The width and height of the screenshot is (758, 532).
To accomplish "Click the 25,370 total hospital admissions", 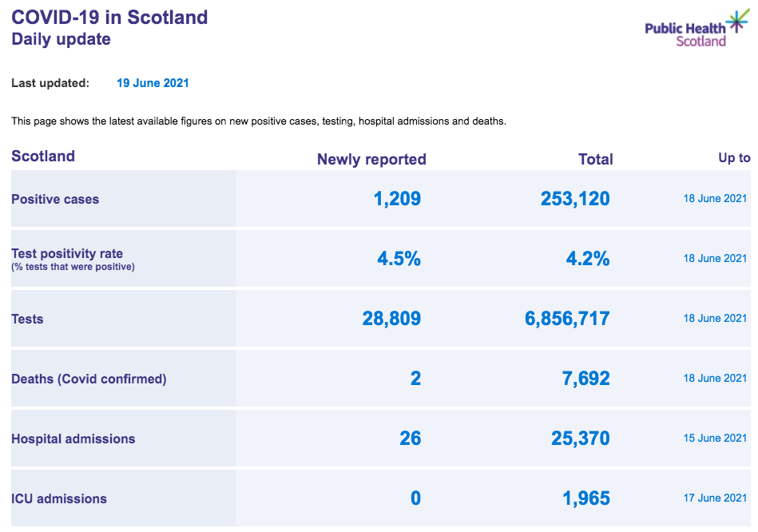I will tap(581, 439).
